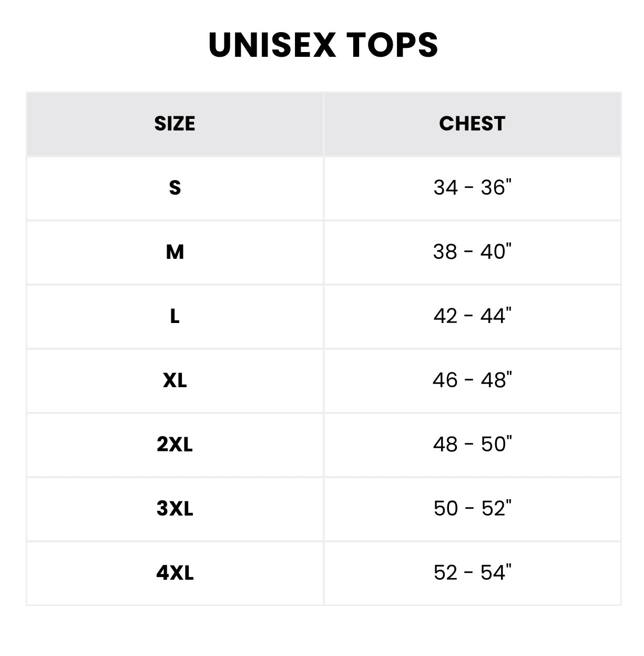Image resolution: width=644 pixels, height=656 pixels.
Task: Select the number 38 in the chest column
Action: pos(445,252)
